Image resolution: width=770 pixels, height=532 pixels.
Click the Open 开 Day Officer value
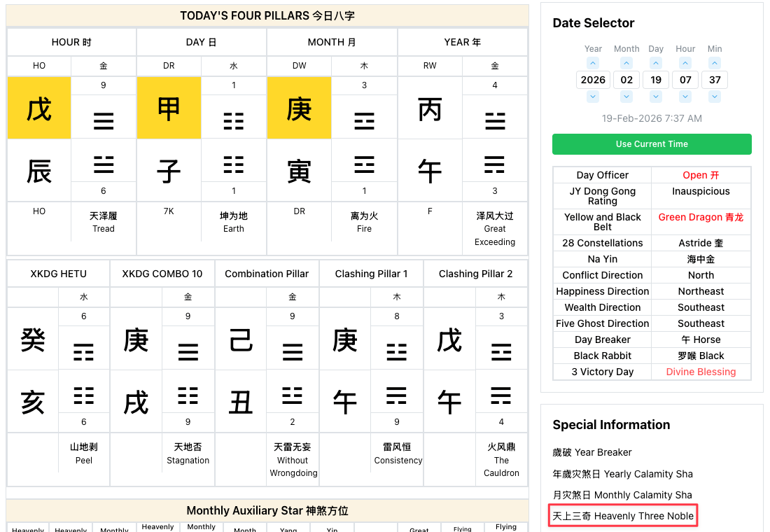tap(701, 176)
